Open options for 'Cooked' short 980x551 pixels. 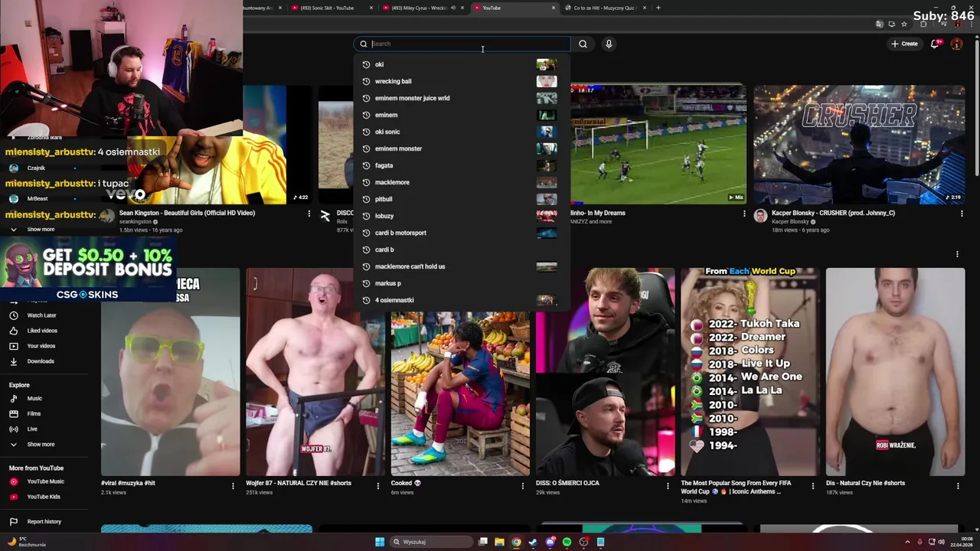[523, 485]
